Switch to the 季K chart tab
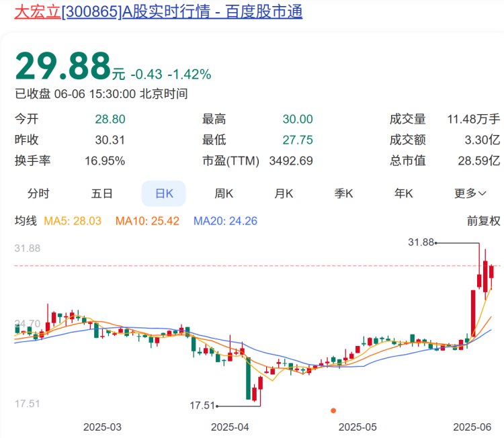This screenshot has height=438, width=504. coord(343,193)
